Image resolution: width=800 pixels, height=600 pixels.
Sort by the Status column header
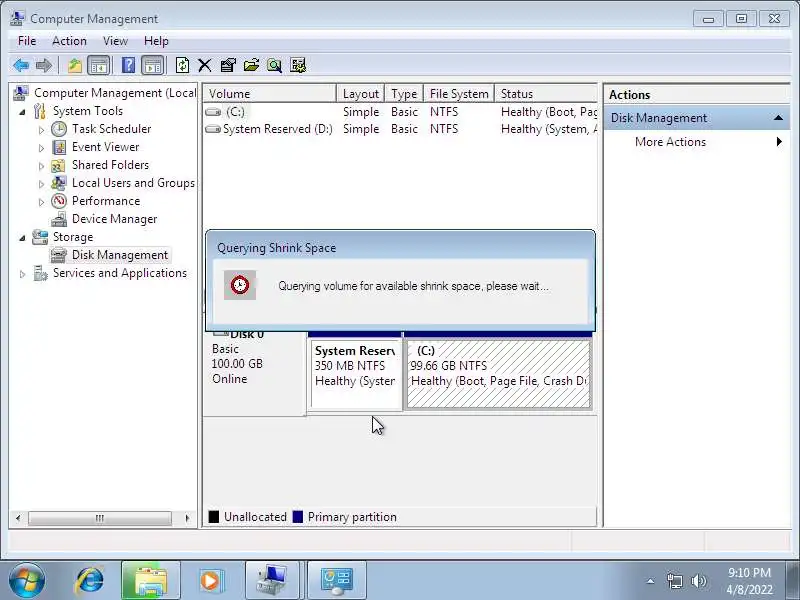pos(546,94)
